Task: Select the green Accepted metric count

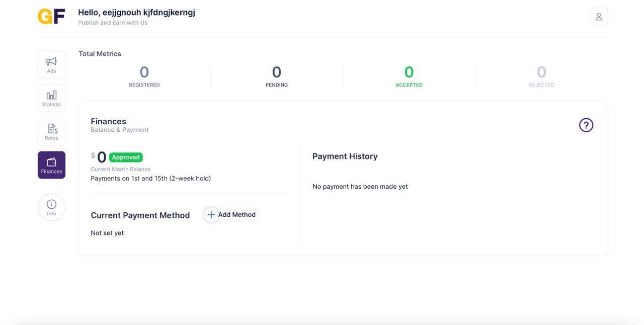Action: click(409, 72)
